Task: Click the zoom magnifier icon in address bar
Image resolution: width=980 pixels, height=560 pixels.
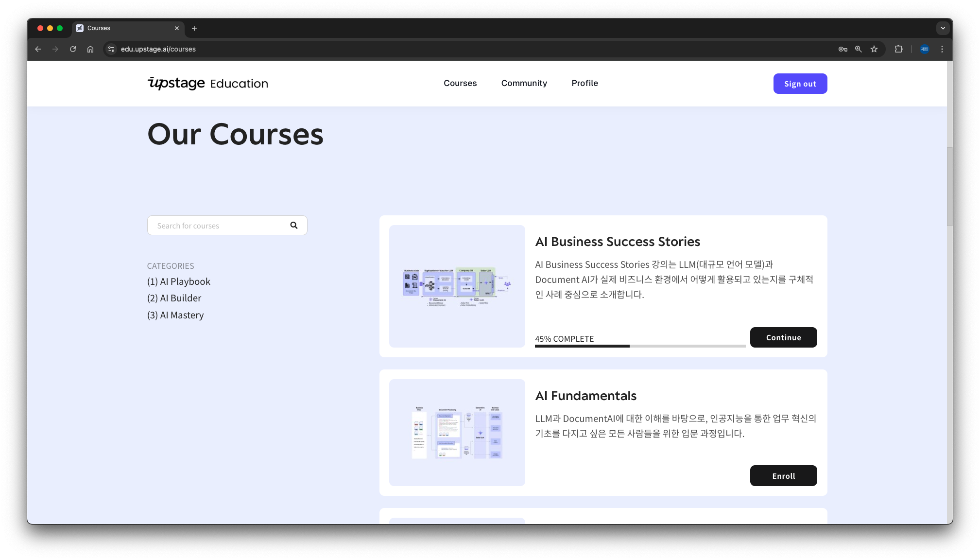Action: coord(859,49)
